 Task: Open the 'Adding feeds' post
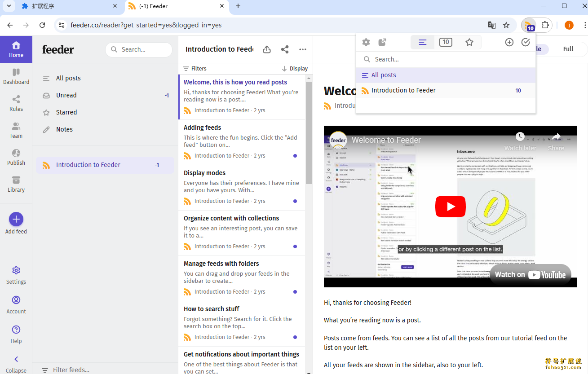(242, 142)
